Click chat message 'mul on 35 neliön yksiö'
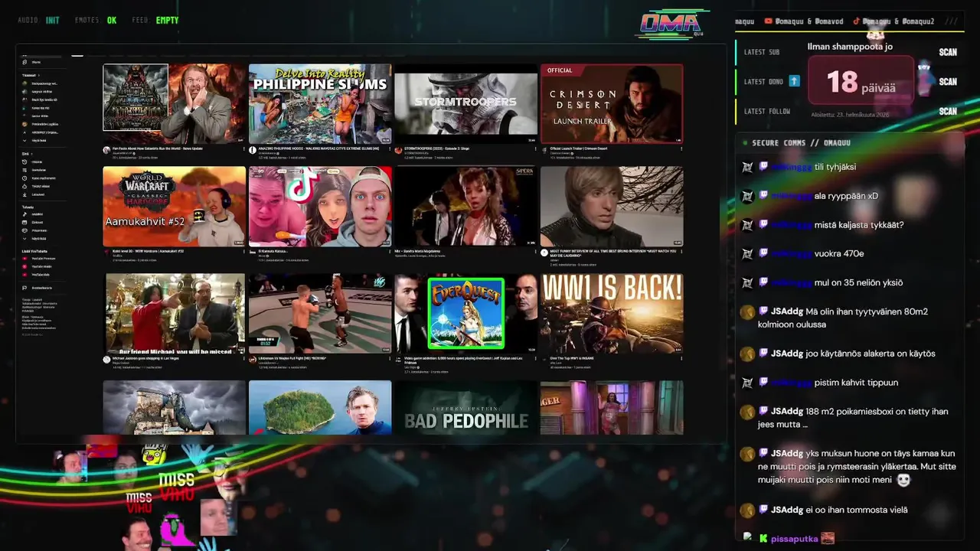Image resolution: width=980 pixels, height=551 pixels. [858, 282]
